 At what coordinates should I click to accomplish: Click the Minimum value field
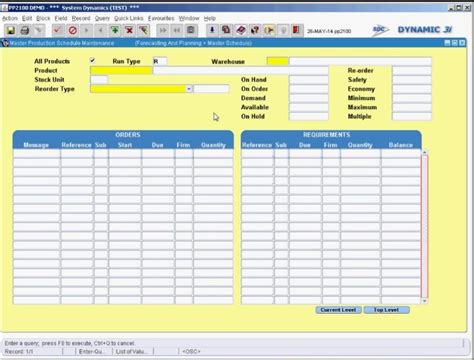click(412, 98)
